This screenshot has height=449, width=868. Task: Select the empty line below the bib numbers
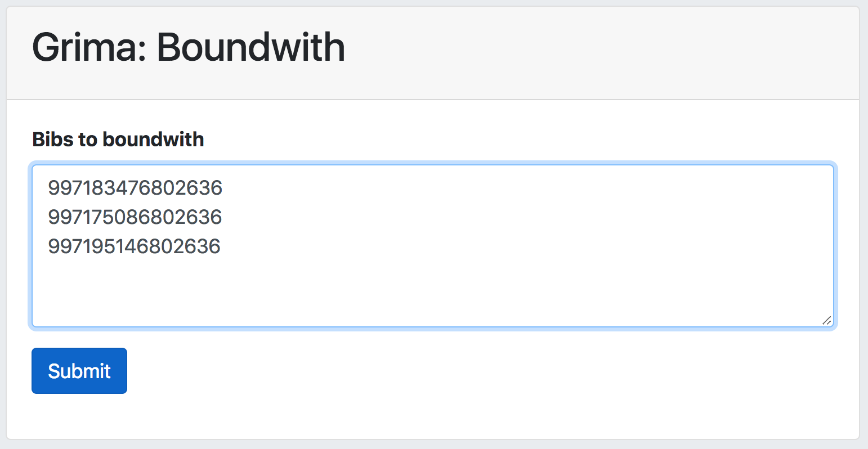click(x=169, y=275)
